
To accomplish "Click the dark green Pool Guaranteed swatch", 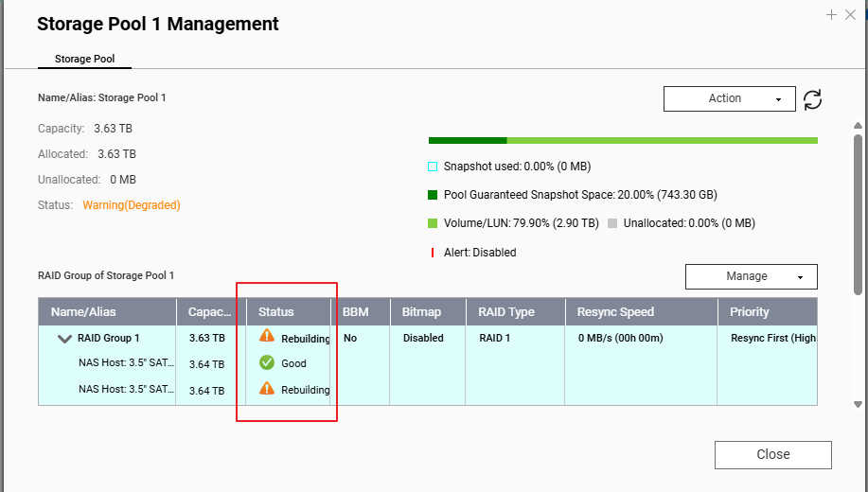I will click(x=433, y=195).
